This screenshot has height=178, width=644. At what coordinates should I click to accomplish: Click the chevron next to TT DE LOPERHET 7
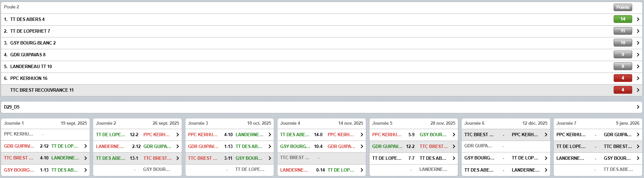[x=638, y=31]
